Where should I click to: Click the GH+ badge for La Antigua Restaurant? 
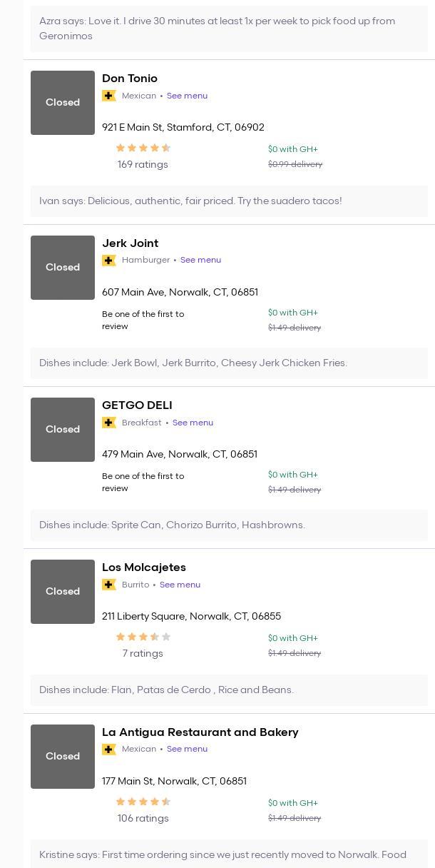(109, 750)
